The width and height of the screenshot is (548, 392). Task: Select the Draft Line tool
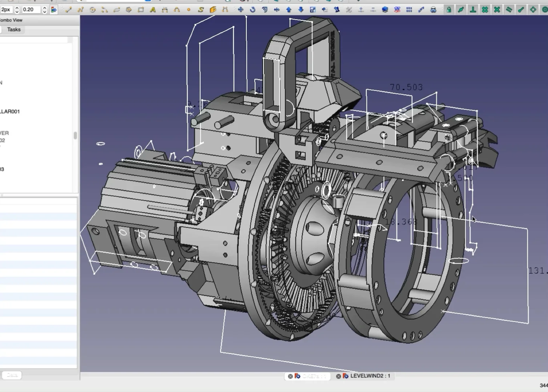click(x=69, y=9)
